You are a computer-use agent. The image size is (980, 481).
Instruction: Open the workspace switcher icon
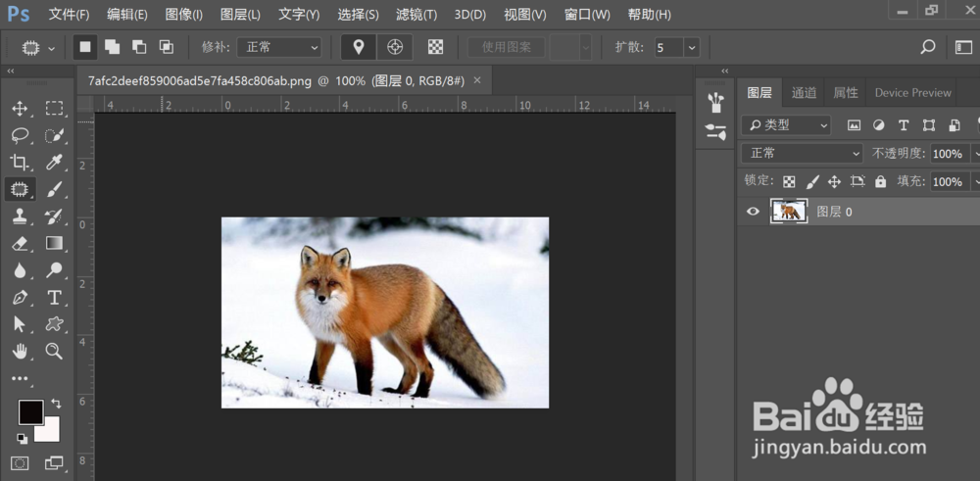[963, 47]
